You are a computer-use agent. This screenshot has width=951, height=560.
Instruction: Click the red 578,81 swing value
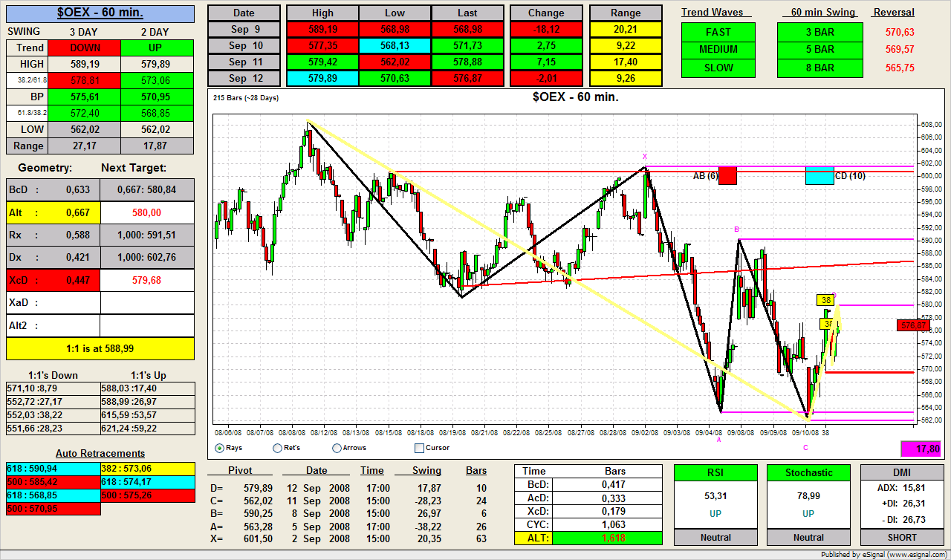click(x=84, y=80)
